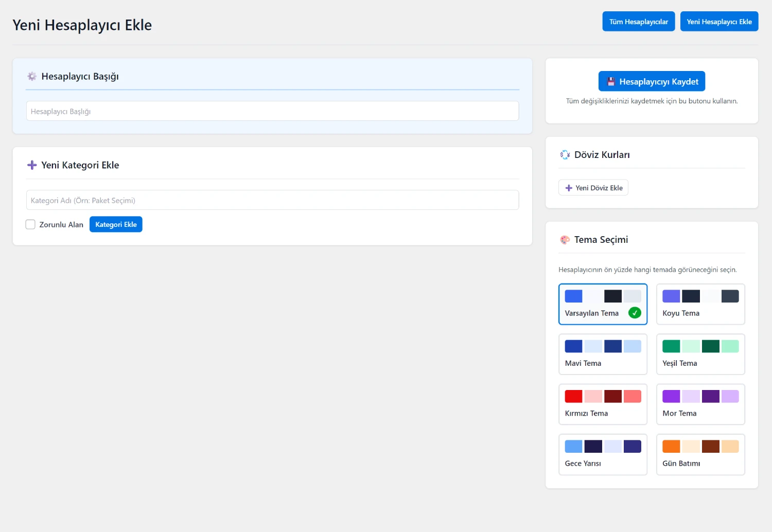Click the currency exchange icon beside Döviz Kurları

[565, 155]
